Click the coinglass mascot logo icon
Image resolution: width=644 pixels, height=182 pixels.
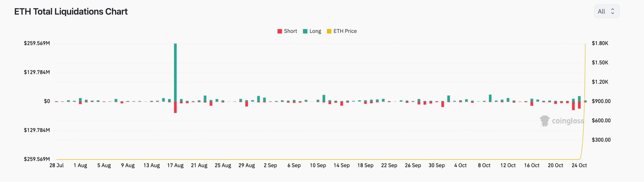pos(545,121)
